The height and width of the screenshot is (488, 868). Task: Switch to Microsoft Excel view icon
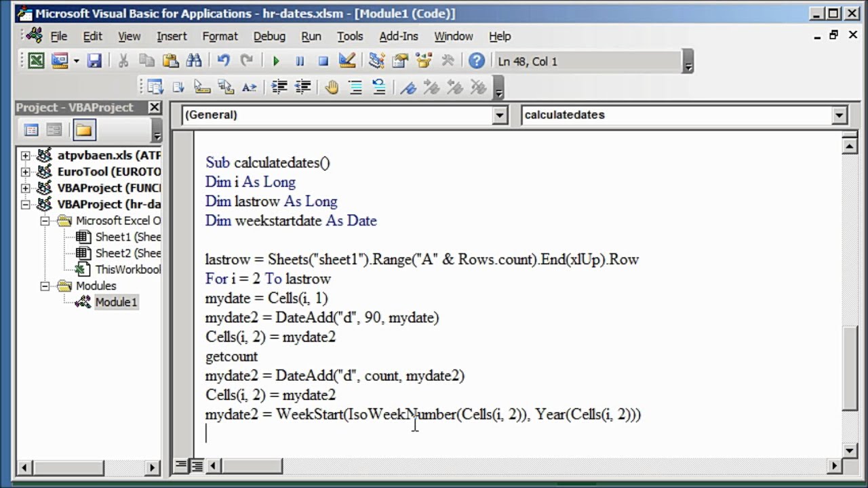[x=36, y=61]
